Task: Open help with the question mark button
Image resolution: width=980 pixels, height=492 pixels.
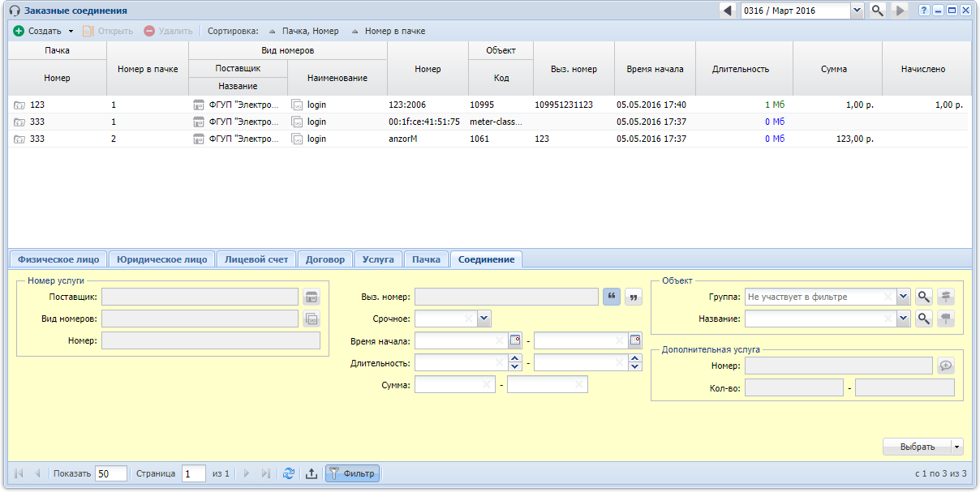Action: [x=924, y=11]
